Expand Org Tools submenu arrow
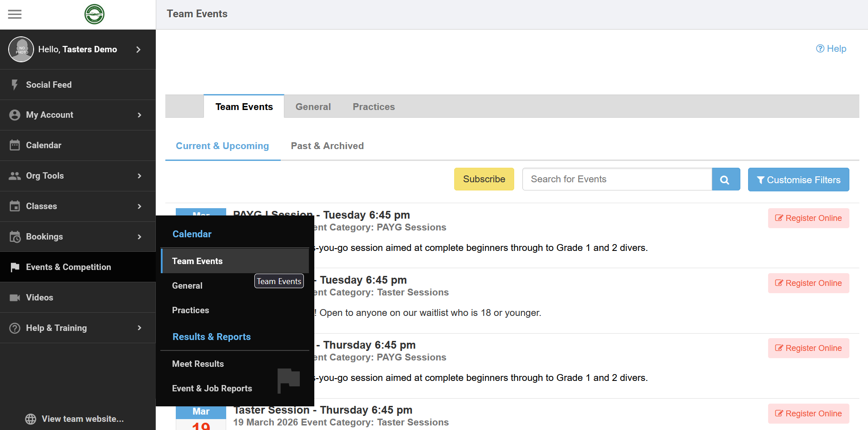Screen dimensions: 868x430 pos(139,176)
